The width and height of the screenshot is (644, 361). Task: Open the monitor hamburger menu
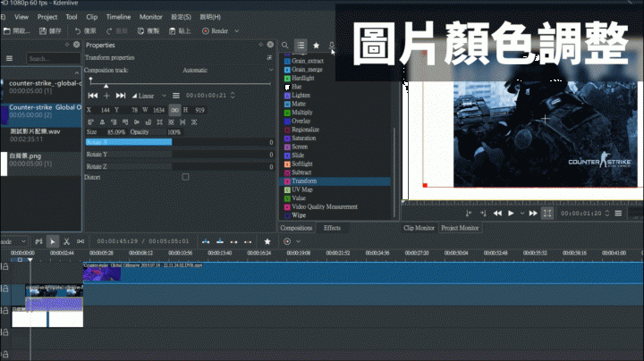(x=618, y=214)
